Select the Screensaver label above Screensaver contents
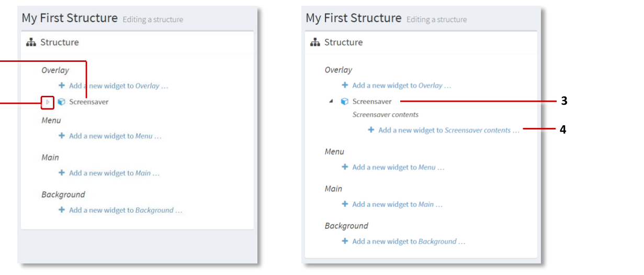 (x=371, y=102)
